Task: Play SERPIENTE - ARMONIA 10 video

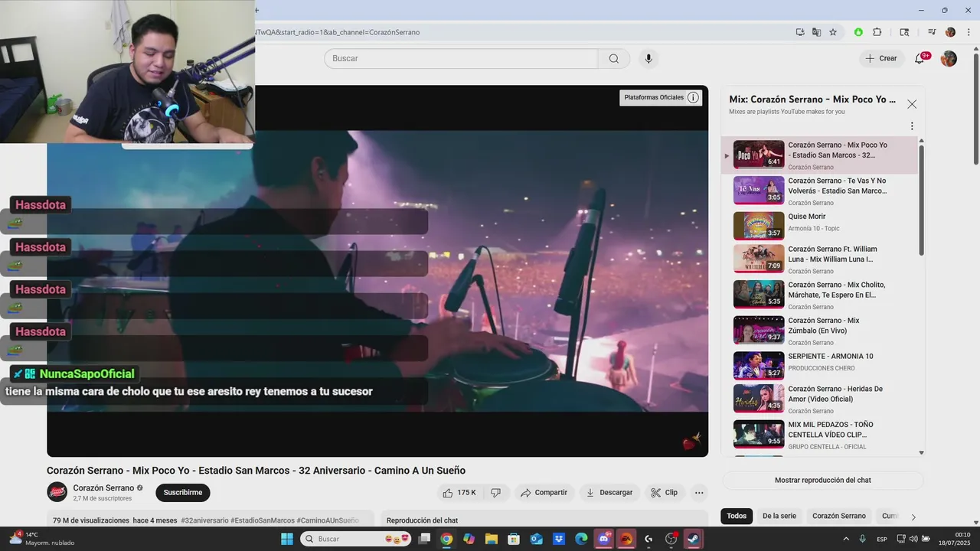Action: click(819, 366)
